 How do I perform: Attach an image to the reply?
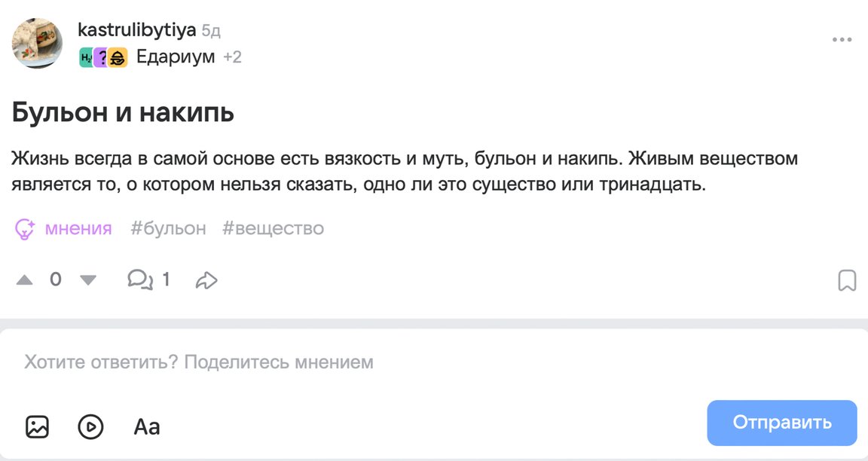tap(37, 427)
